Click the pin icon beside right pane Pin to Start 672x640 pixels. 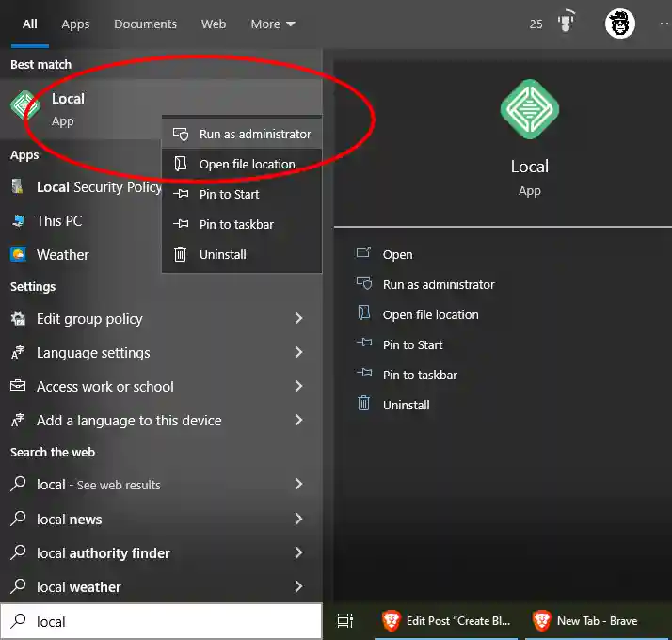point(364,343)
